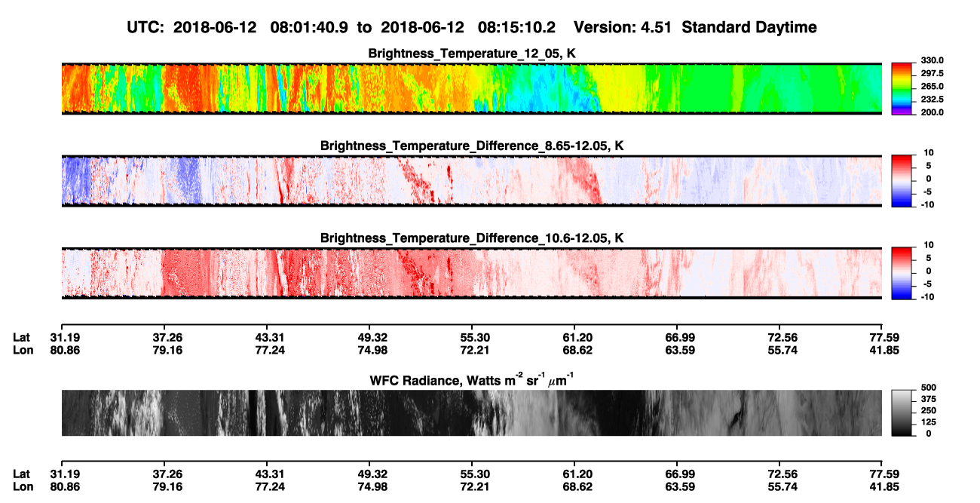Click 'Lat' label beneath the WFC Radiance panel

coord(22,474)
